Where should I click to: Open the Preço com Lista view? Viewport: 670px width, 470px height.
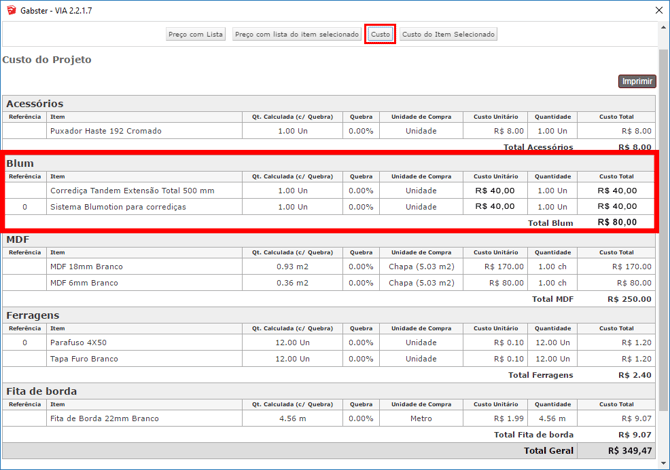tap(196, 34)
